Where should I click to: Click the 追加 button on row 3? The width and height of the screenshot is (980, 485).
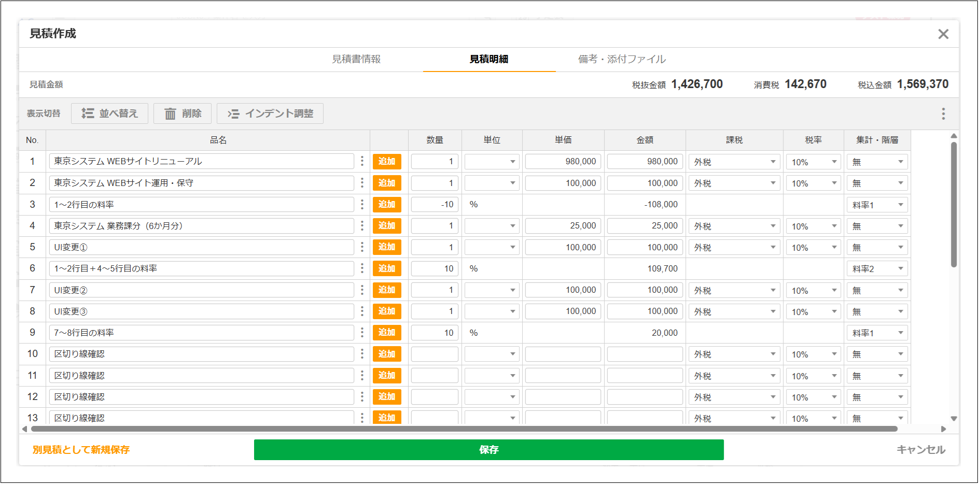pos(387,205)
